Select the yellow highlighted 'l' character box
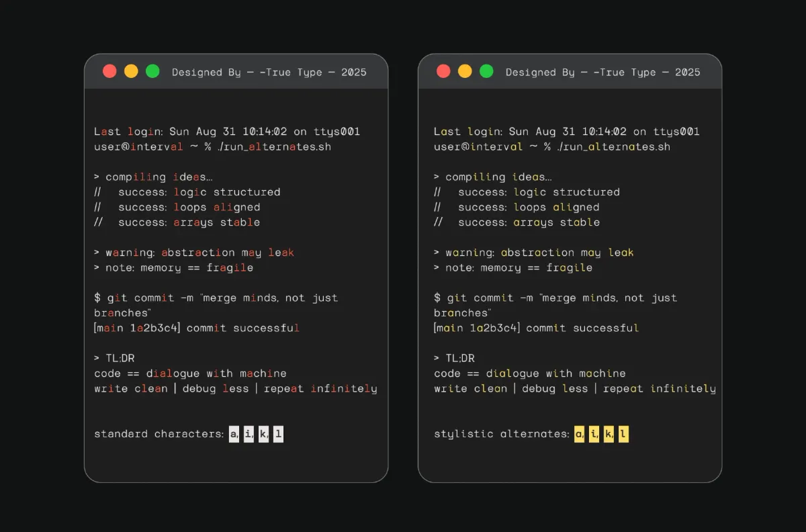Image resolution: width=806 pixels, height=532 pixels. click(624, 435)
